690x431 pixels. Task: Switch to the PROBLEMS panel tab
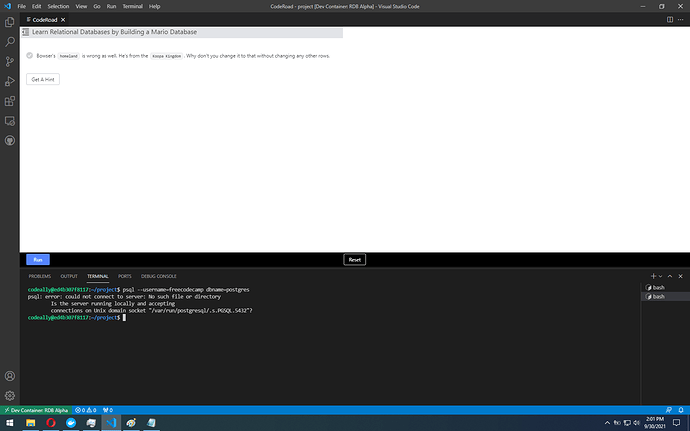(x=40, y=276)
